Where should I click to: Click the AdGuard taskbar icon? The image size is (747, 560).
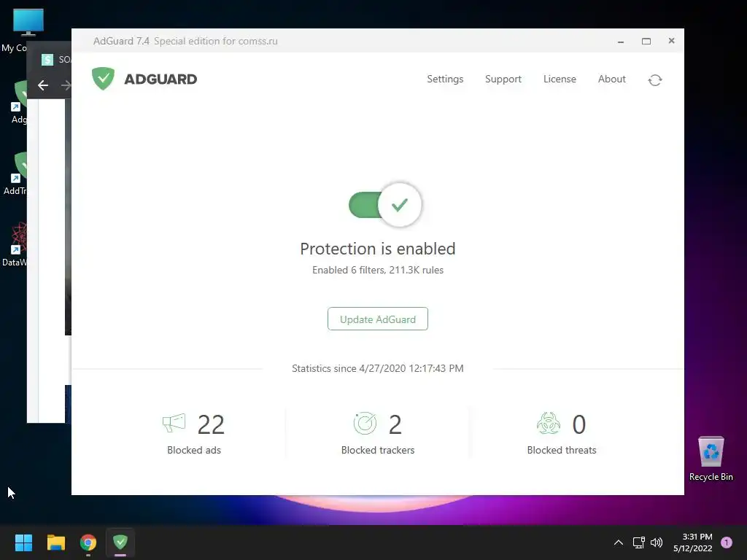120,542
